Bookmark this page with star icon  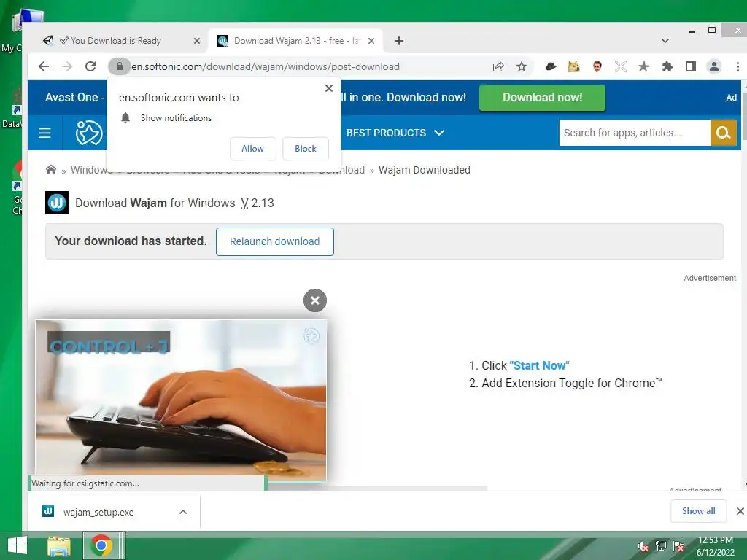click(x=522, y=66)
